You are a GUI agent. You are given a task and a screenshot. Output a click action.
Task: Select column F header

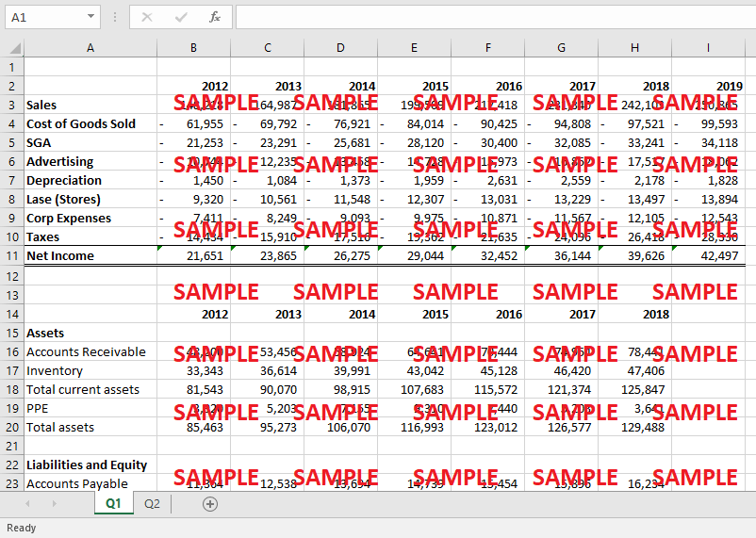tap(487, 48)
